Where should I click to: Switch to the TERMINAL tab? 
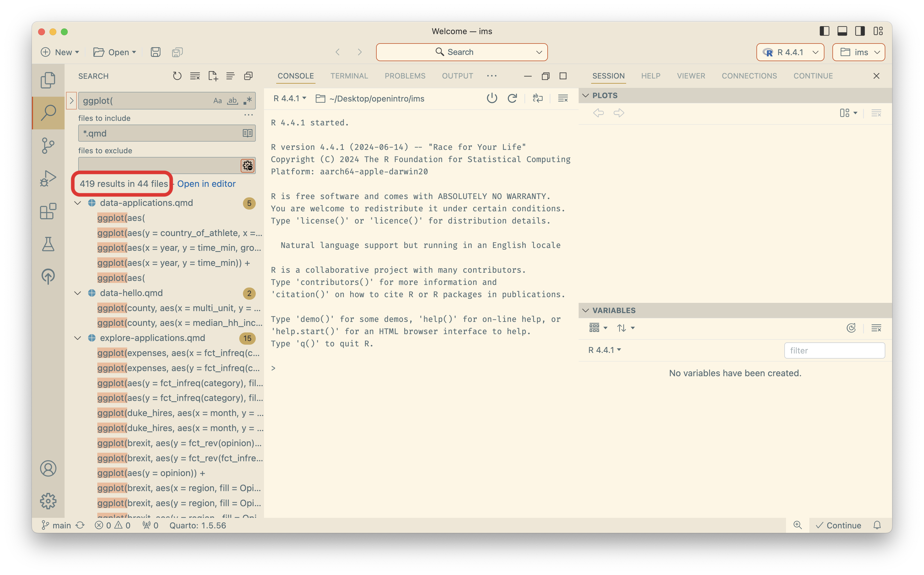pos(349,76)
